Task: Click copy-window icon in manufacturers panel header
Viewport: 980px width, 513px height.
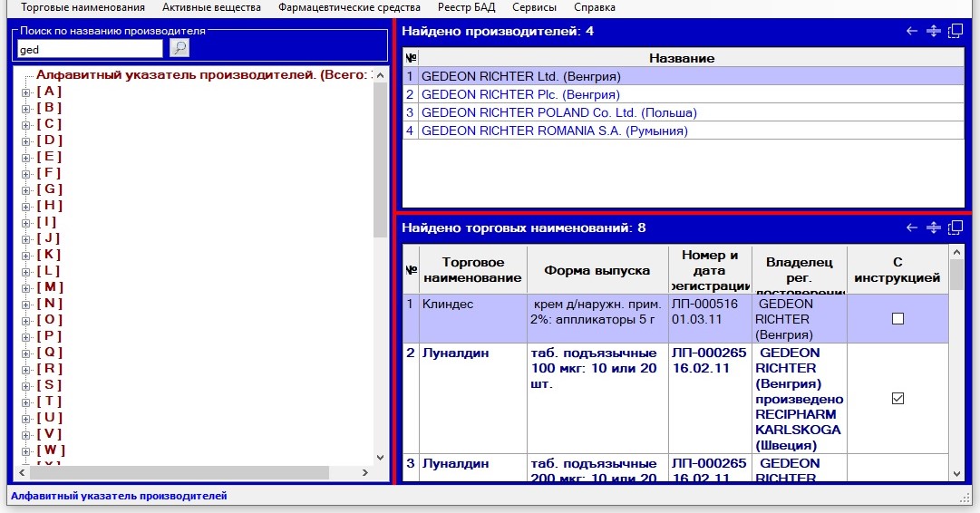Action: pos(955,32)
